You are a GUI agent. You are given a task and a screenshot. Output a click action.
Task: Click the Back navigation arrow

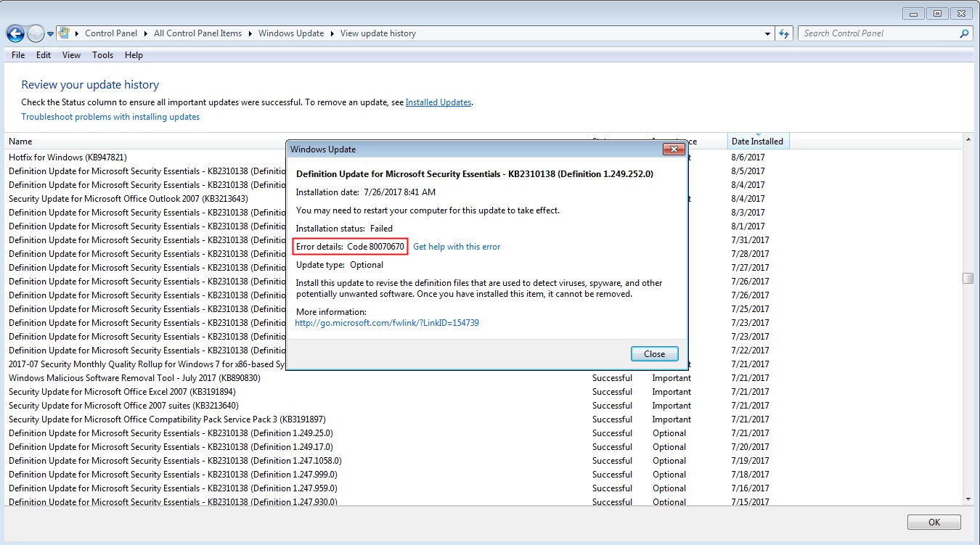[15, 33]
